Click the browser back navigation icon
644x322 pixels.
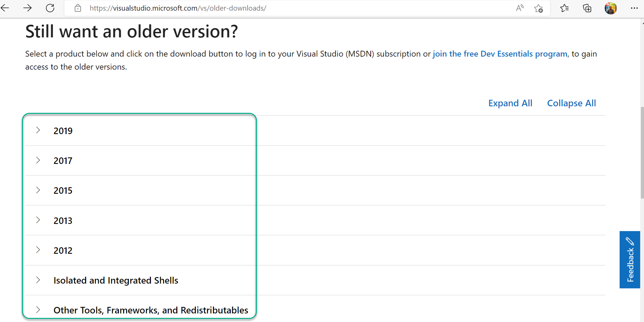(5, 8)
